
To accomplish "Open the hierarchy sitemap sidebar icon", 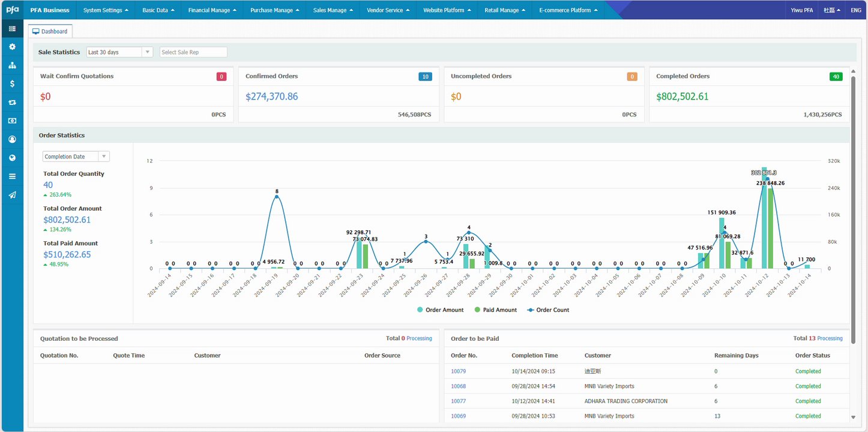I will (x=12, y=65).
